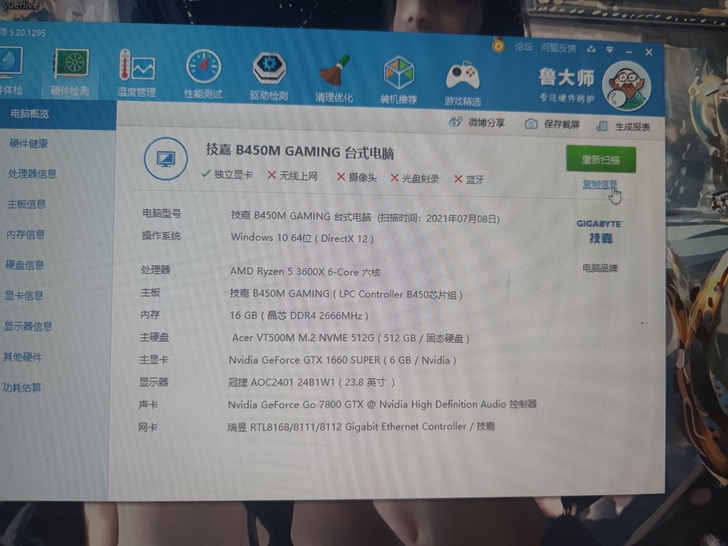Image resolution: width=728 pixels, height=546 pixels.
Task: Click the GIGABYTE 技嘉 brand logo
Action: click(x=600, y=232)
